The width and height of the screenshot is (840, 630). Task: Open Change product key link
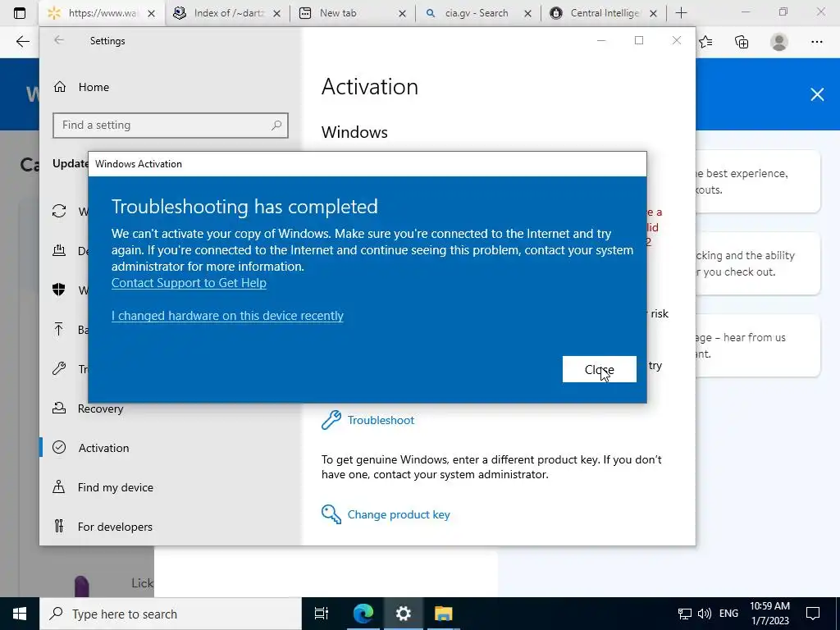pyautogui.click(x=399, y=514)
